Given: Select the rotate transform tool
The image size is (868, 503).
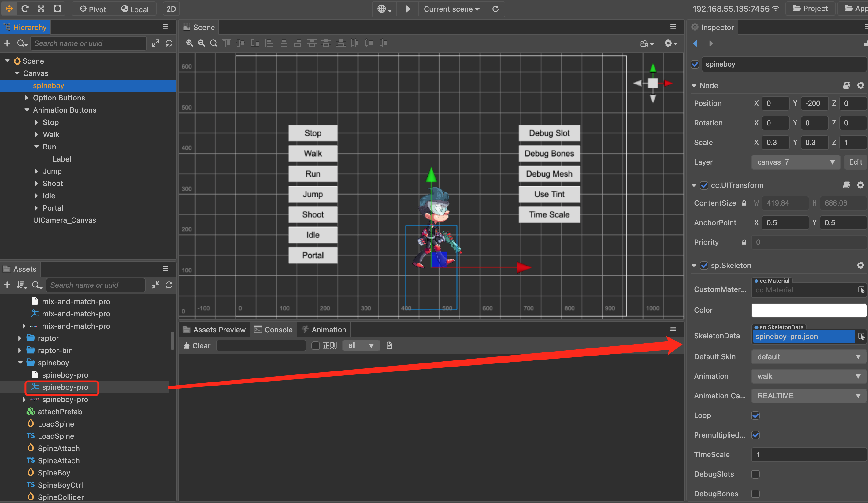Looking at the screenshot, I should point(25,9).
